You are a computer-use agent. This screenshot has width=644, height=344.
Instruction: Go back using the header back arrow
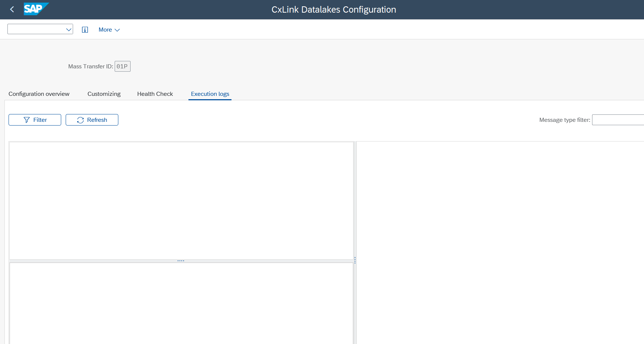pyautogui.click(x=12, y=10)
